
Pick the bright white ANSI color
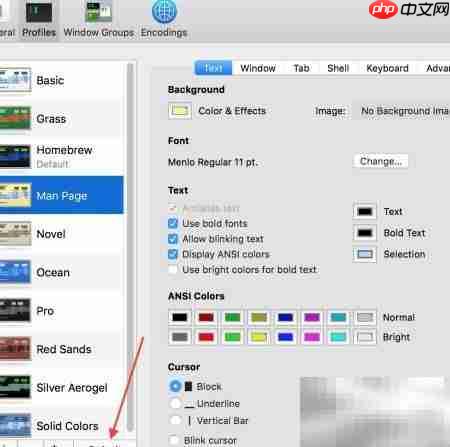pos(365,337)
